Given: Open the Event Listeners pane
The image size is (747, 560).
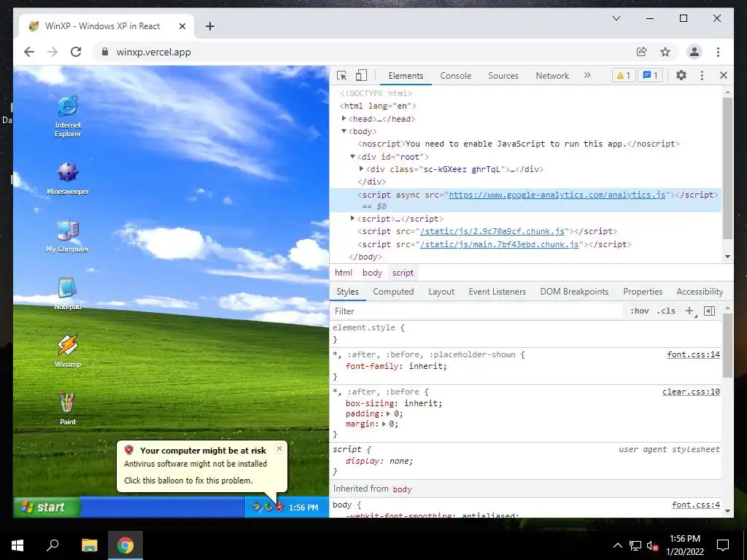Looking at the screenshot, I should tap(497, 292).
